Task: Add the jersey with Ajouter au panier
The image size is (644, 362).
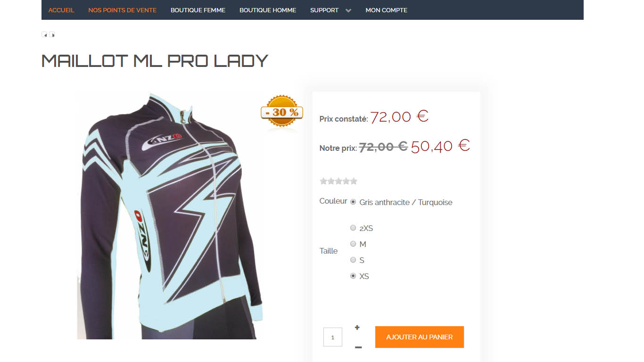Action: [x=420, y=337]
